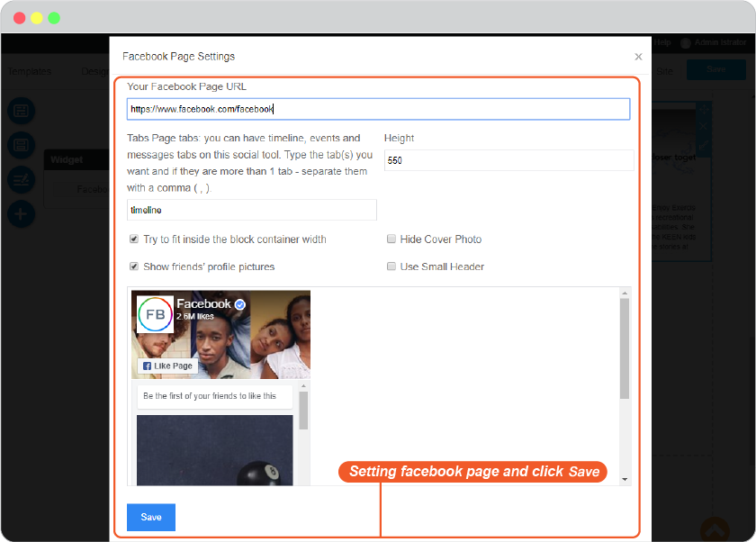The image size is (756, 542).
Task: Toggle Show friends' profile pictures checkbox
Action: [134, 266]
